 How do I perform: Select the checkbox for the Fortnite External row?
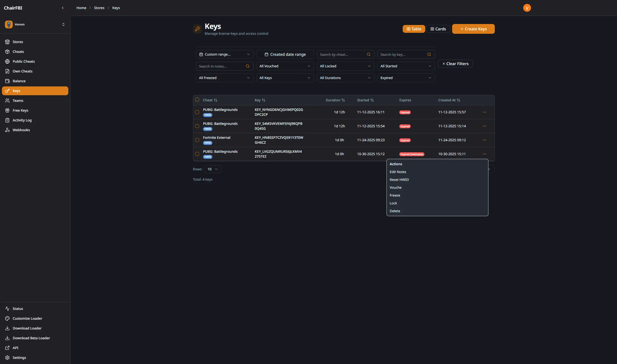coord(197,140)
